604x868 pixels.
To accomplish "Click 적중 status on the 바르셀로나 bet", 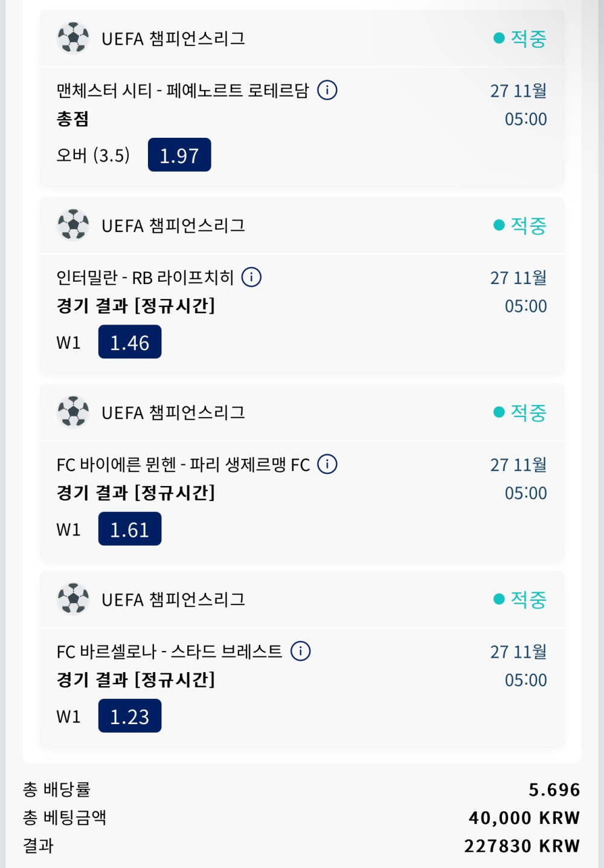I will click(x=520, y=599).
